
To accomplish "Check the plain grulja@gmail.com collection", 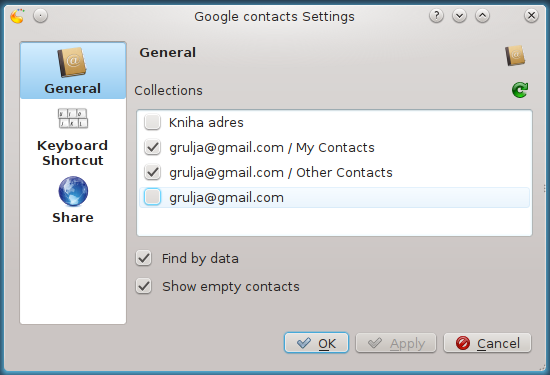I will pyautogui.click(x=153, y=197).
